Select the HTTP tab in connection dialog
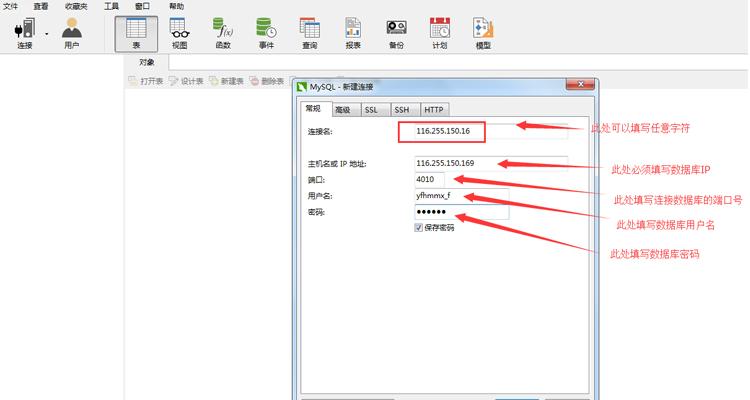Viewport: 750px width, 400px height. point(434,110)
